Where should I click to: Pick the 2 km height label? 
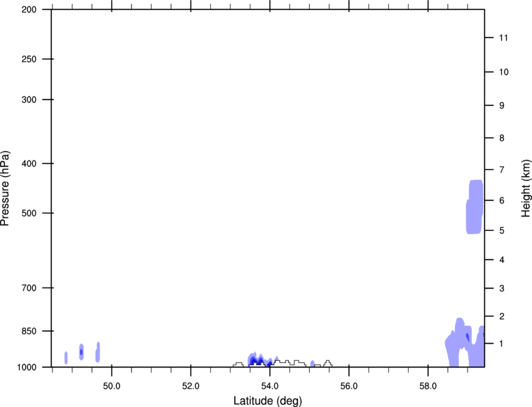[502, 316]
